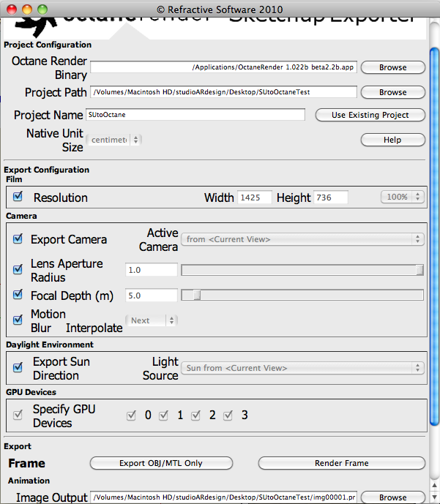440x504 pixels.
Task: Click the Image Output path field
Action: pyautogui.click(x=223, y=497)
